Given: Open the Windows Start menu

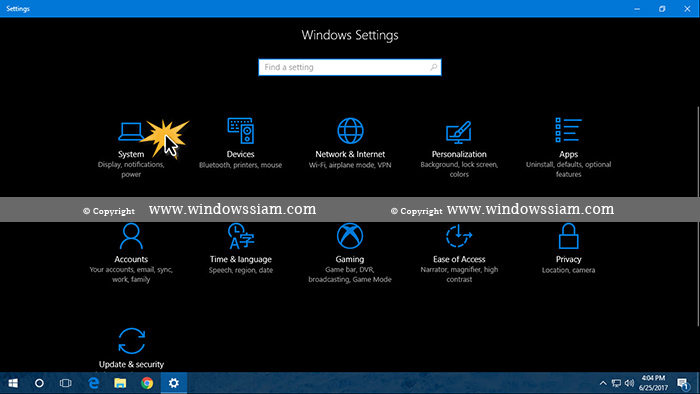Looking at the screenshot, I should point(13,383).
